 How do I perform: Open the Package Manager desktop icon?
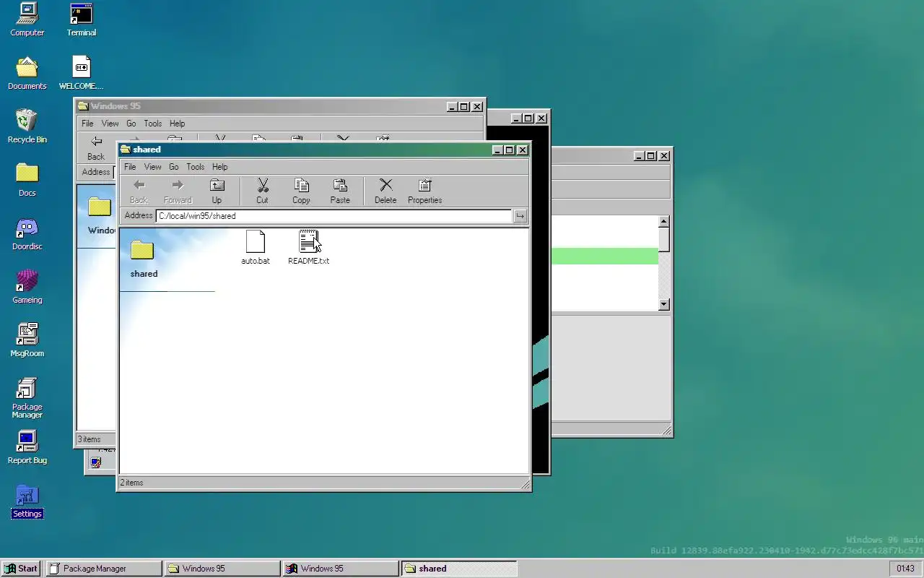(27, 398)
